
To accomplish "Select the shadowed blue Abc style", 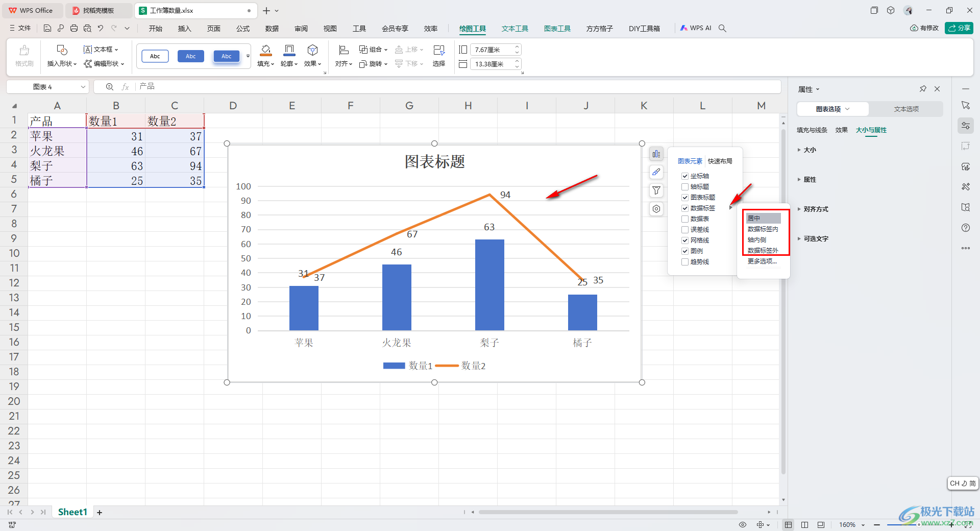I will 227,56.
